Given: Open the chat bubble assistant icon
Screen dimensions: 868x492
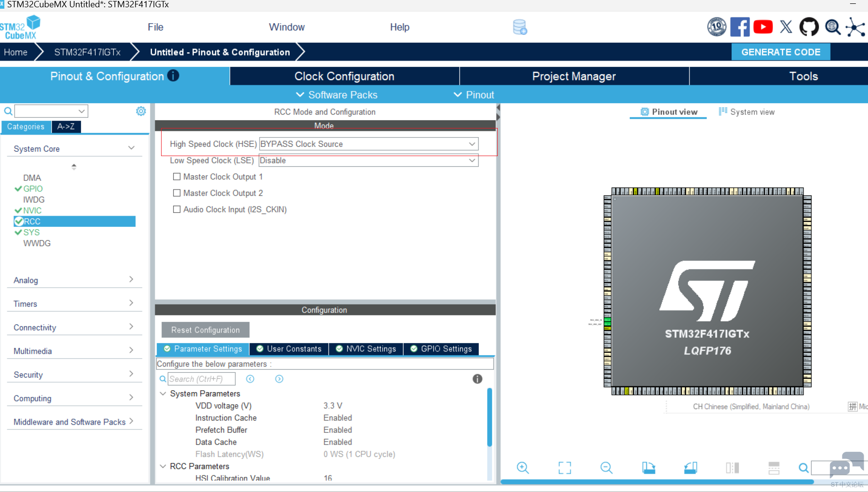Looking at the screenshot, I should point(847,464).
